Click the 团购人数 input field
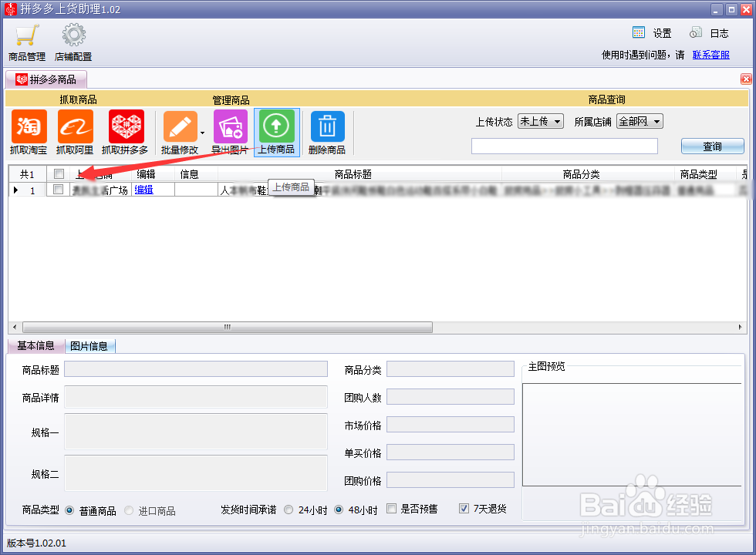The width and height of the screenshot is (756, 555). tap(451, 397)
